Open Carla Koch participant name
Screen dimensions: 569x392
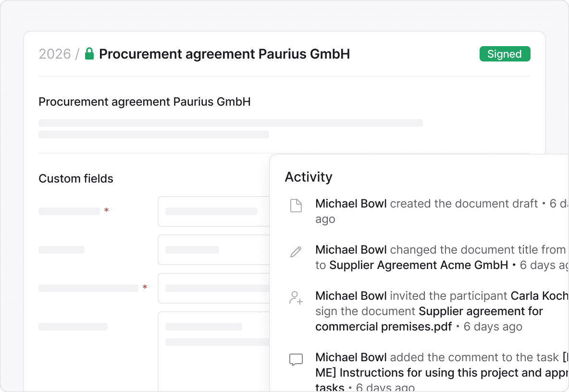(x=539, y=296)
